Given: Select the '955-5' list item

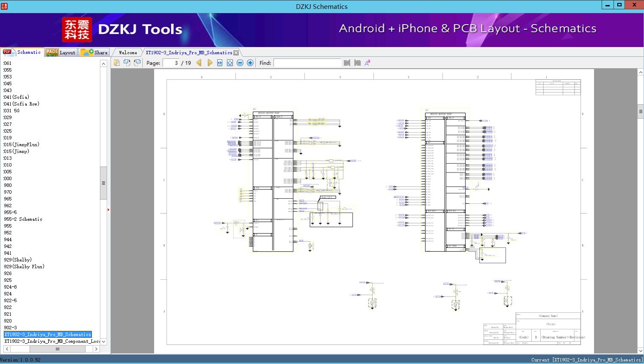Looking at the screenshot, I should [x=10, y=212].
